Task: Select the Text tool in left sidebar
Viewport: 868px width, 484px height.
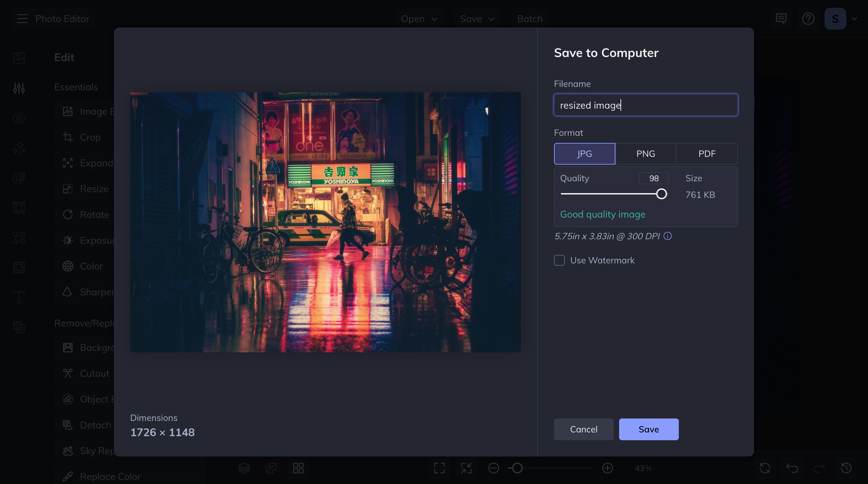Action: tap(19, 297)
